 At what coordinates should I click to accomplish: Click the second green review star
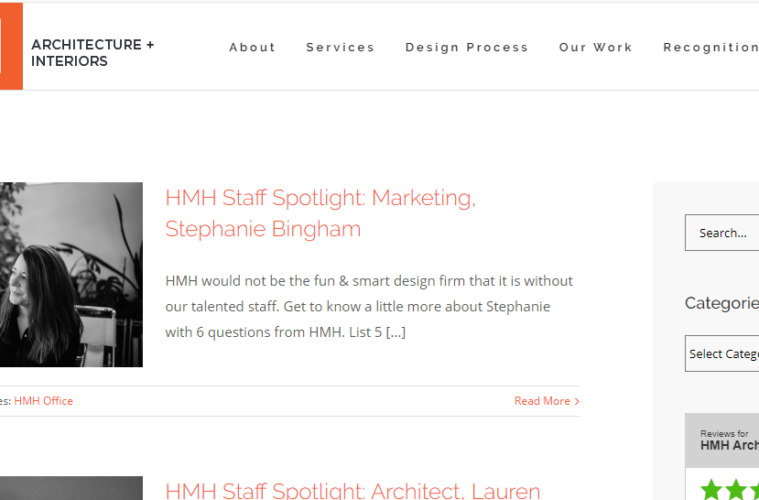coord(737,490)
